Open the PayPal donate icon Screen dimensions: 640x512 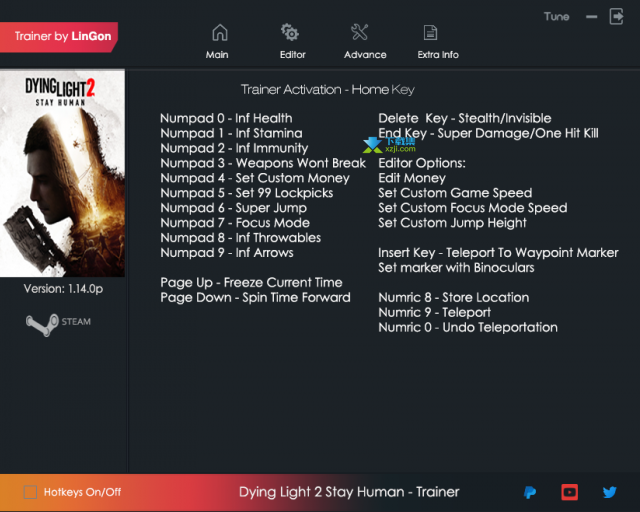point(530,492)
